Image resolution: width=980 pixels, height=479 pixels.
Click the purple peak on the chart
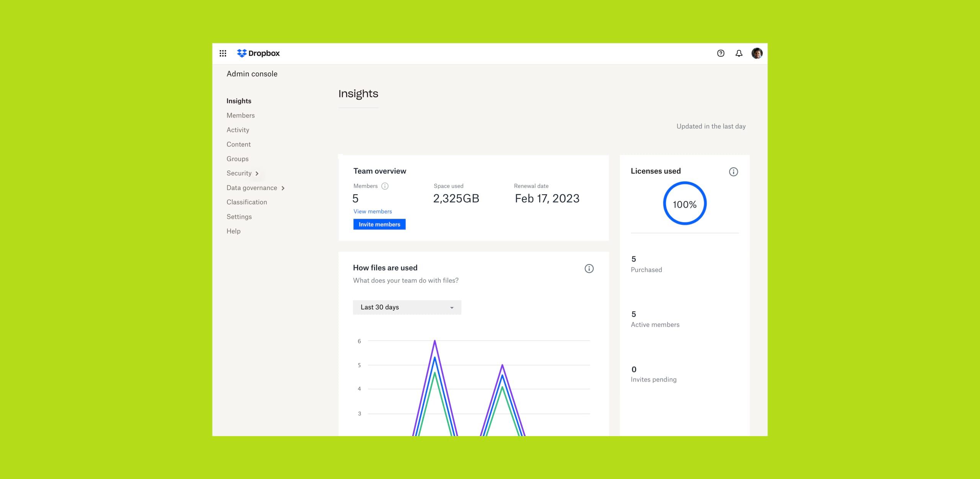pos(434,341)
